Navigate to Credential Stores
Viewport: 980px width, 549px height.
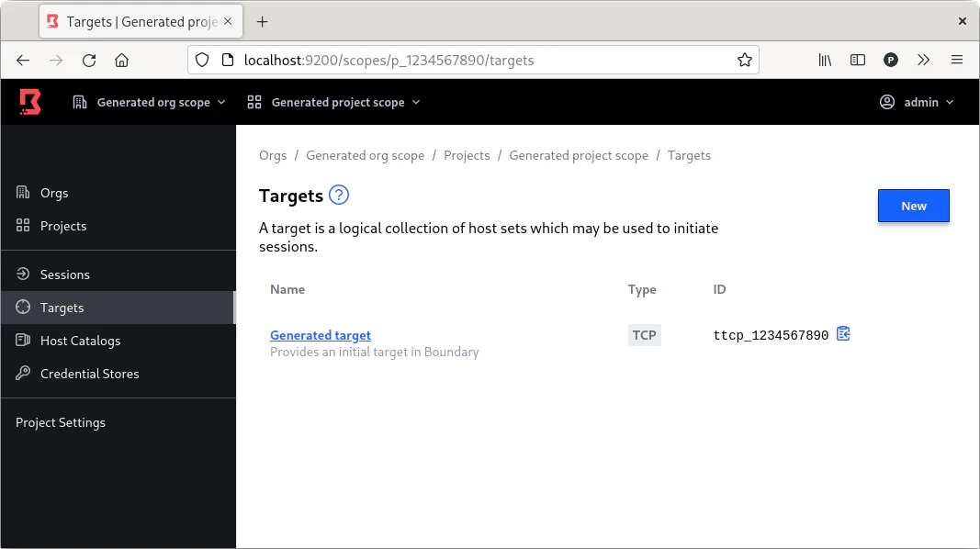(x=89, y=374)
